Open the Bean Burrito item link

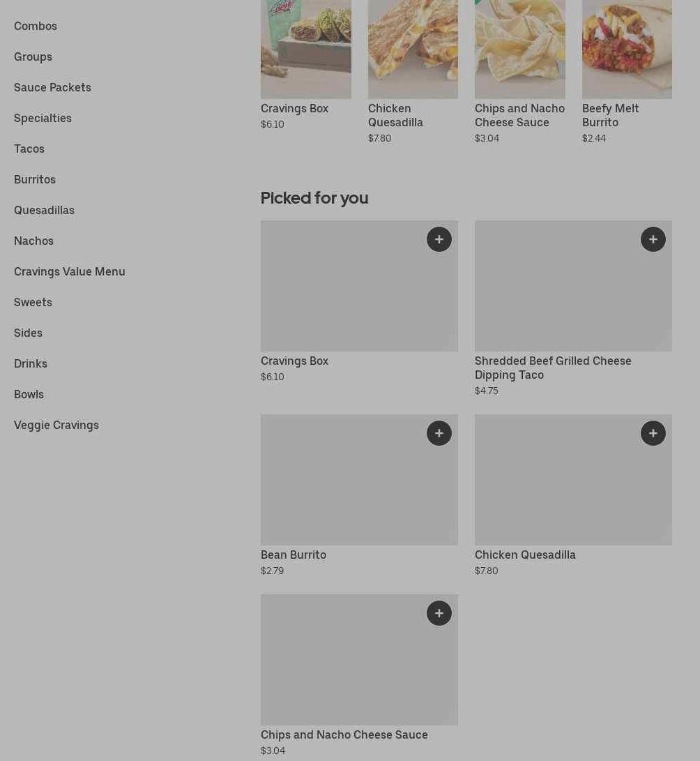[294, 555]
